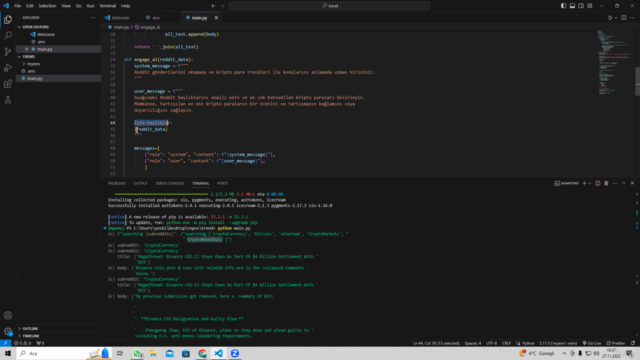Click the CRLF line ending status item
This screenshot has width=640, height=360.
(x=506, y=343)
